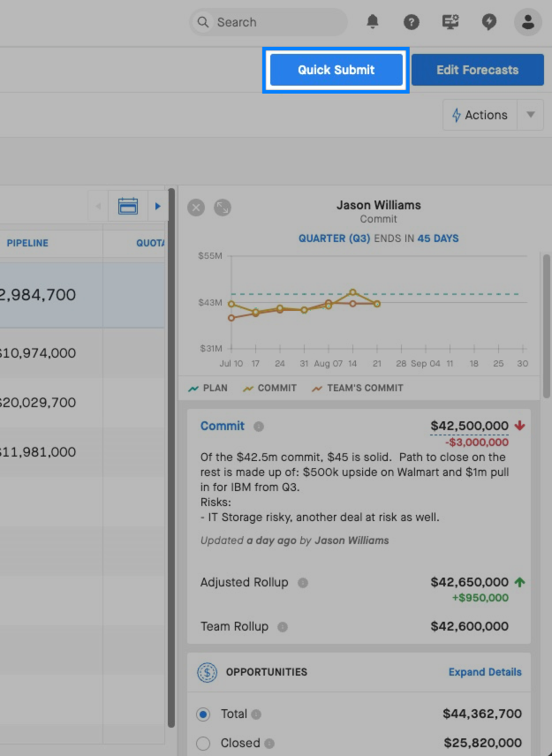Screen dimensions: 552x756
Task: Click the $42,600,000 Team Rollup value
Action: pos(469,626)
